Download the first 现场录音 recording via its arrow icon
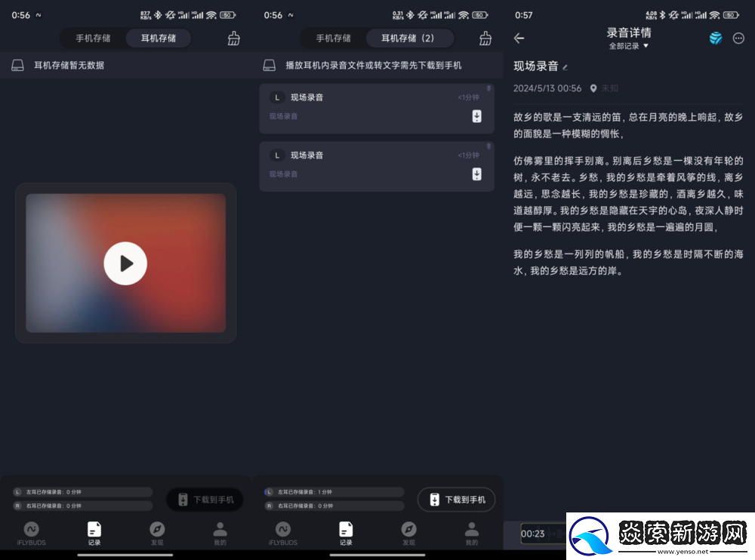Viewport: 755px width, 560px height. click(x=476, y=116)
